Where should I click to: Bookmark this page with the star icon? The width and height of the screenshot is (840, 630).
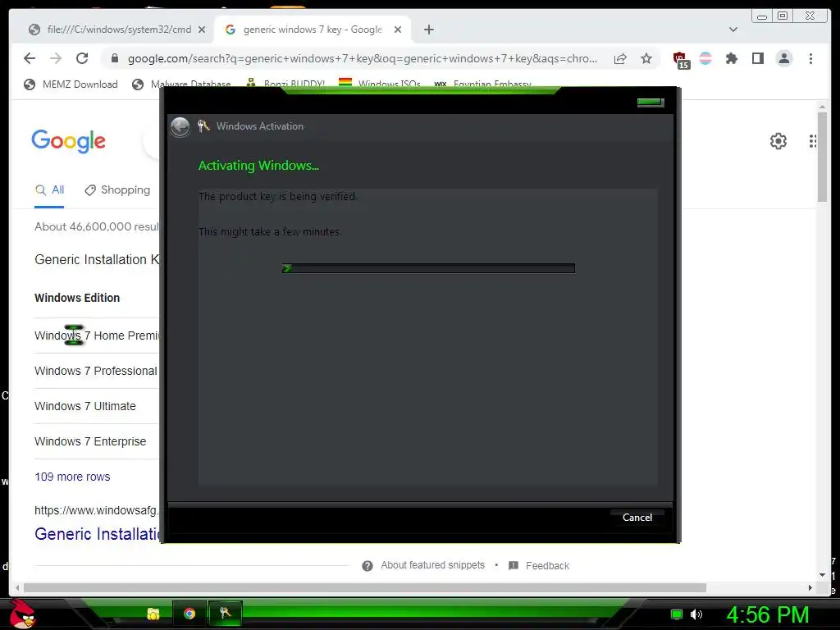point(646,58)
